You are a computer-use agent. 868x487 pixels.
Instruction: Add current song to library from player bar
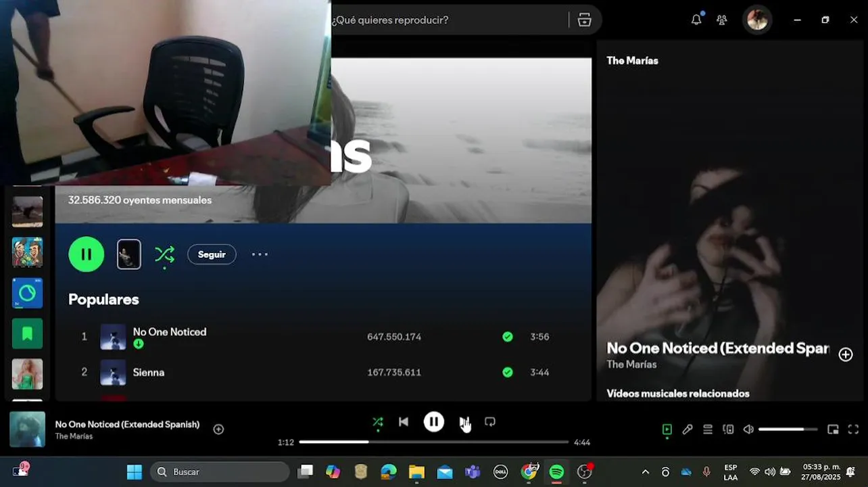tap(218, 429)
